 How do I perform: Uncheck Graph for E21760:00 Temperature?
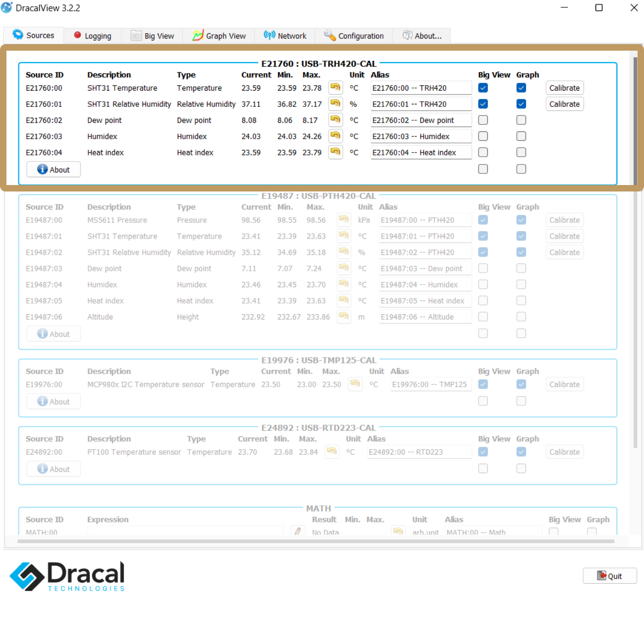pyautogui.click(x=521, y=88)
